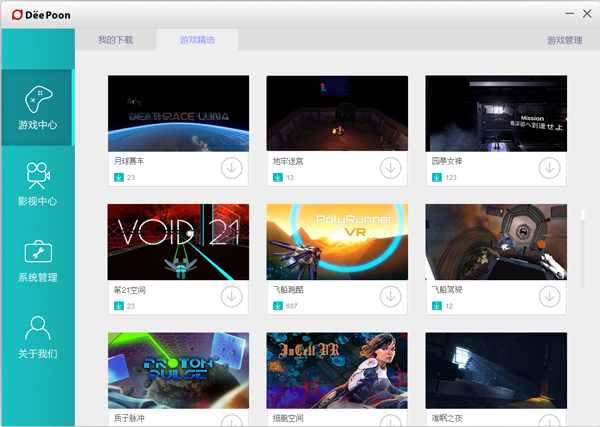Click the game list vertical scrollbar

pyautogui.click(x=583, y=249)
